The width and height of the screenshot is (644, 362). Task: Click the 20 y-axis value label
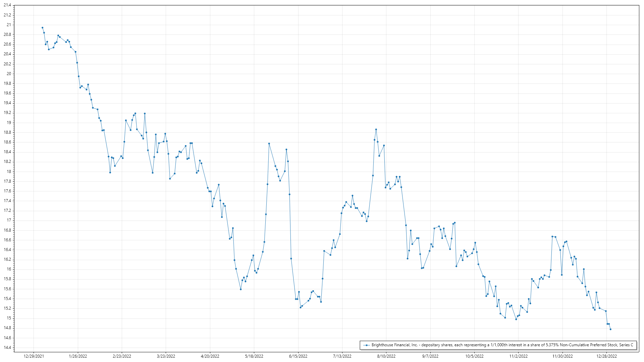[x=9, y=74]
